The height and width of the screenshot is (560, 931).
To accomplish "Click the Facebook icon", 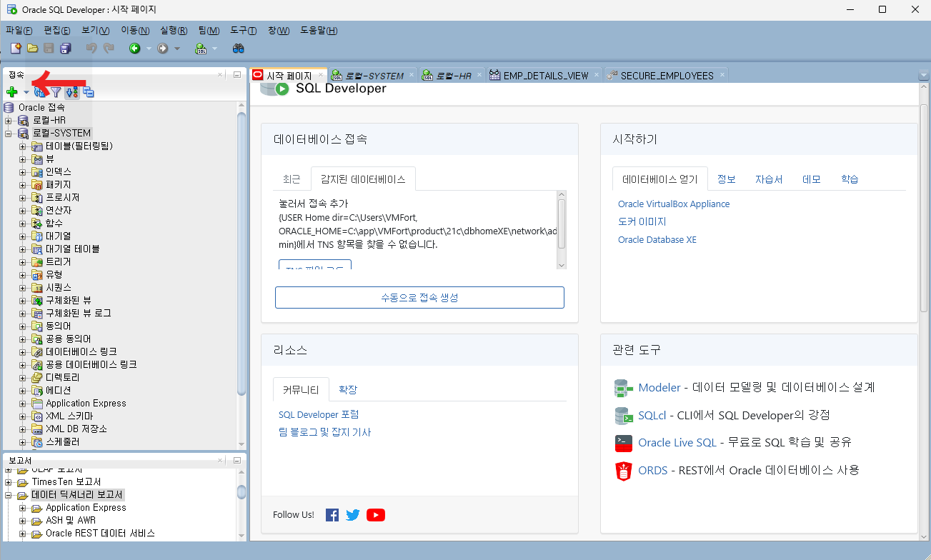I will pos(332,515).
